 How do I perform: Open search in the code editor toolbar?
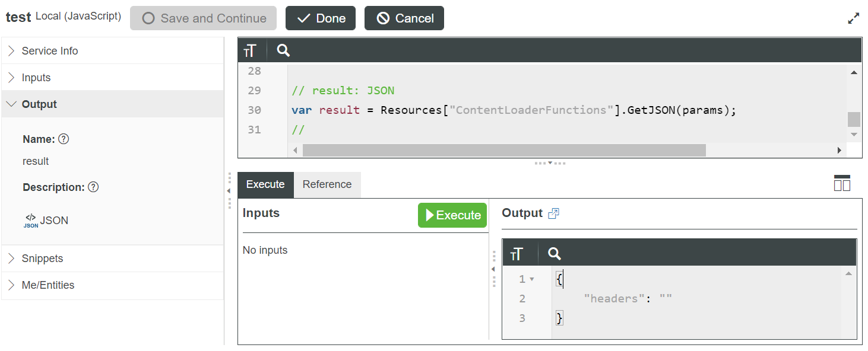click(283, 51)
